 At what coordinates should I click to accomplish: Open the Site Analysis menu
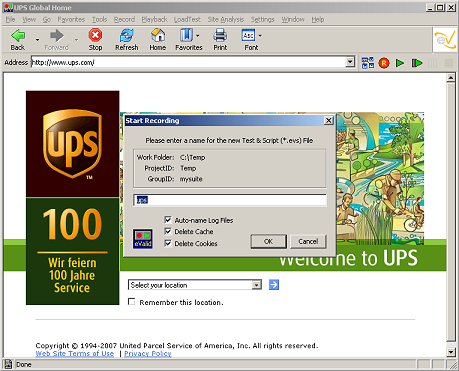[x=226, y=19]
